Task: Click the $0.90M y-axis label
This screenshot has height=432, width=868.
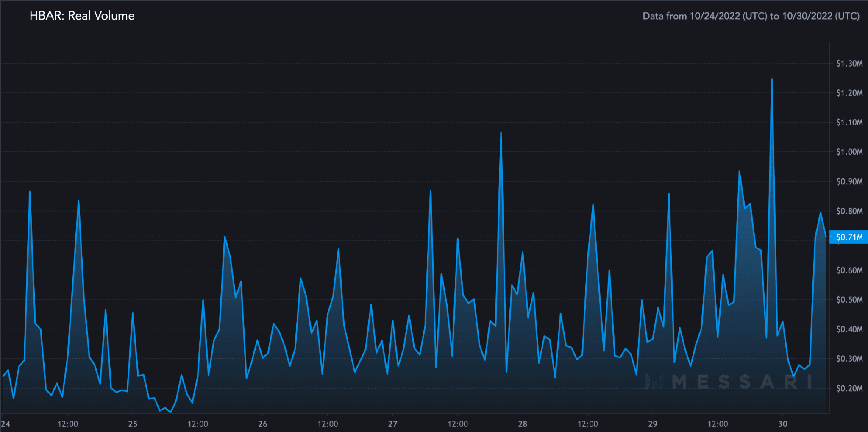Action: (849, 181)
